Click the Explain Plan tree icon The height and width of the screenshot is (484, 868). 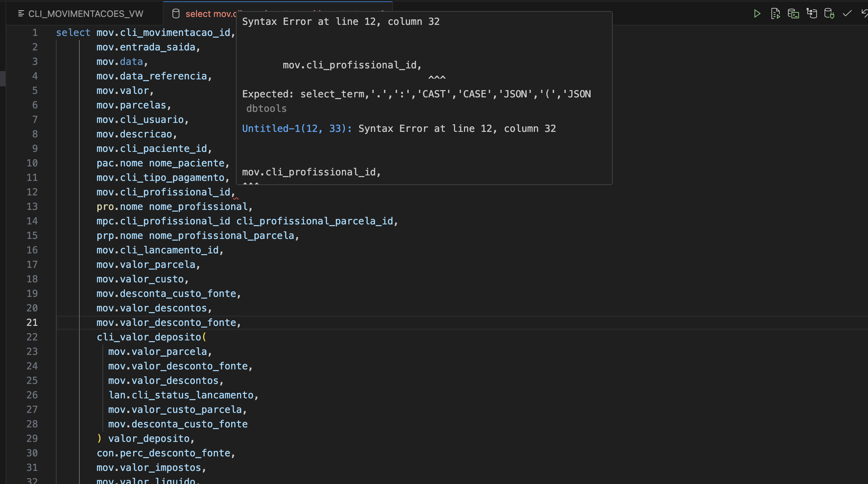pos(811,14)
